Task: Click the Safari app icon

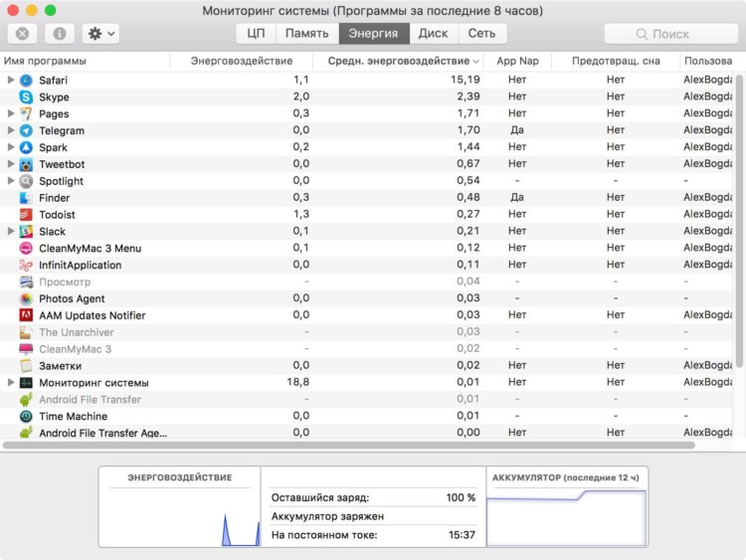Action: (x=26, y=80)
